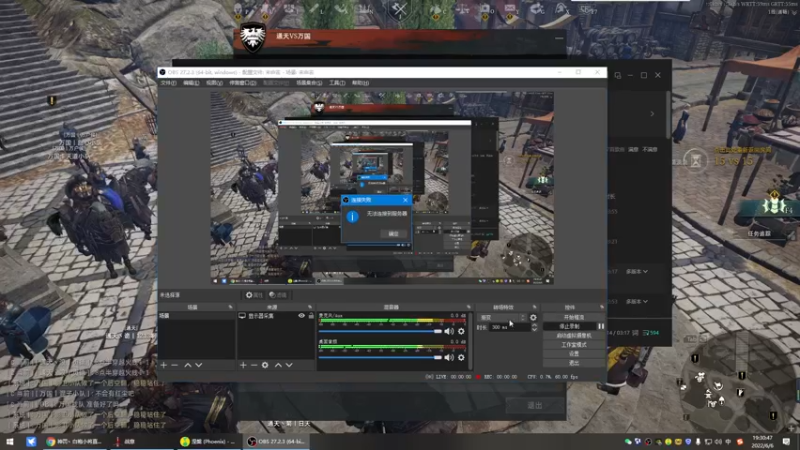Pop out the 控件 controls dock panel

602,307
